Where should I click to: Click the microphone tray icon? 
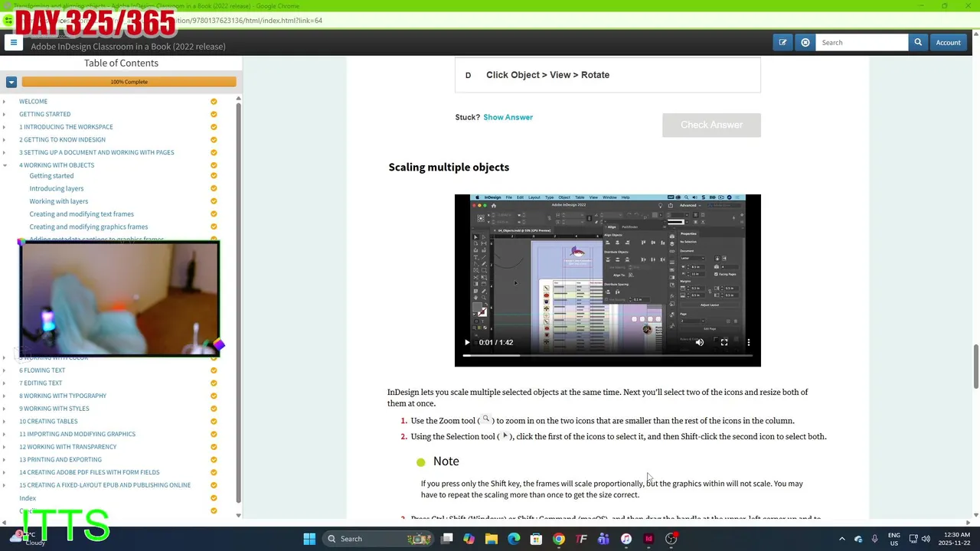coord(874,539)
